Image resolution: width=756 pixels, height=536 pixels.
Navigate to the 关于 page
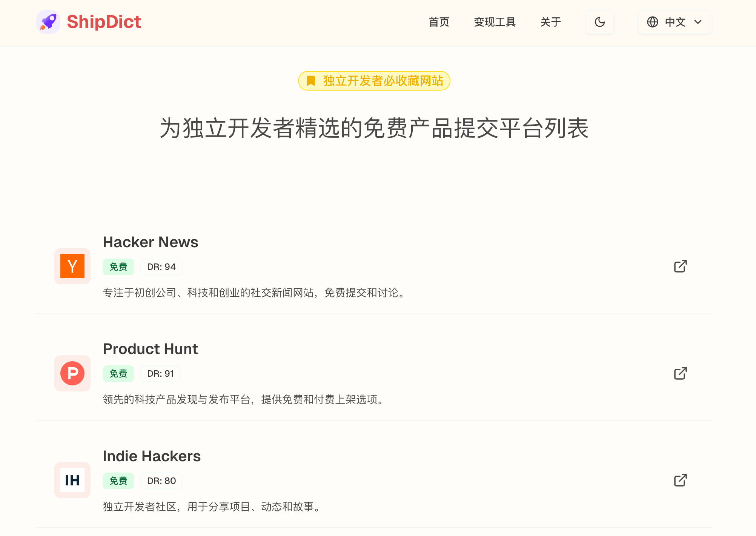click(550, 22)
